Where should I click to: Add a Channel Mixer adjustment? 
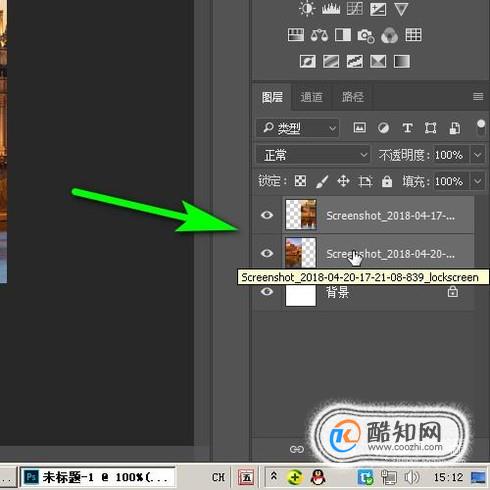389,35
